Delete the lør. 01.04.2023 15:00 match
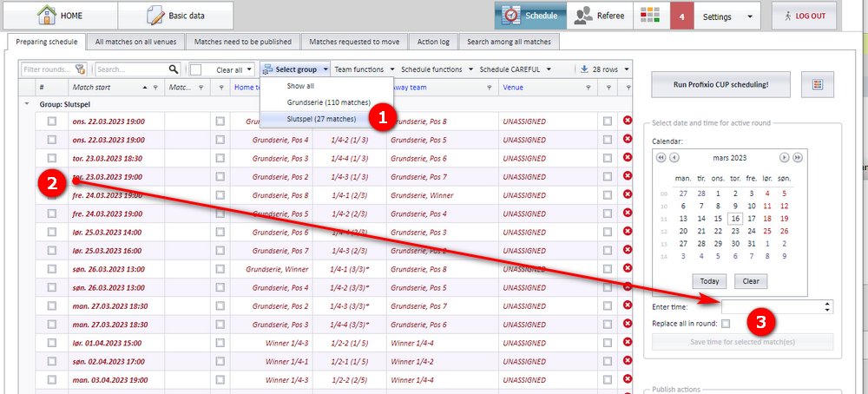The width and height of the screenshot is (868, 394). tap(628, 342)
